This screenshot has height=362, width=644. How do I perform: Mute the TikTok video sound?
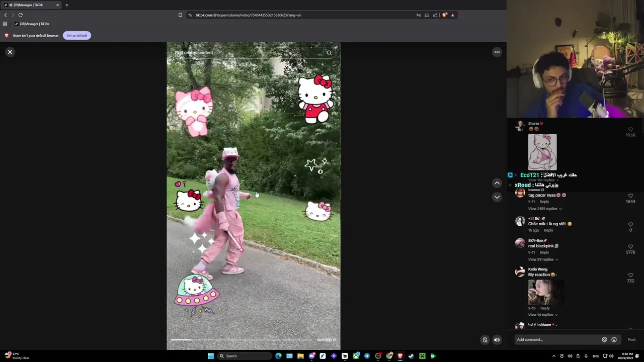497,340
